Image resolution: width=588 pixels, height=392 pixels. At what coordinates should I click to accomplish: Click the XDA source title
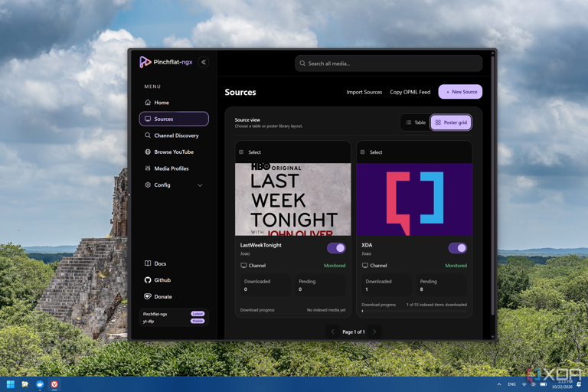367,245
